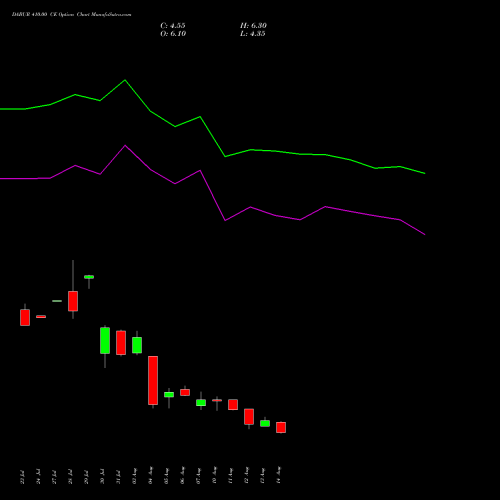Select the red candle for 31 Jul

[x=121, y=343]
